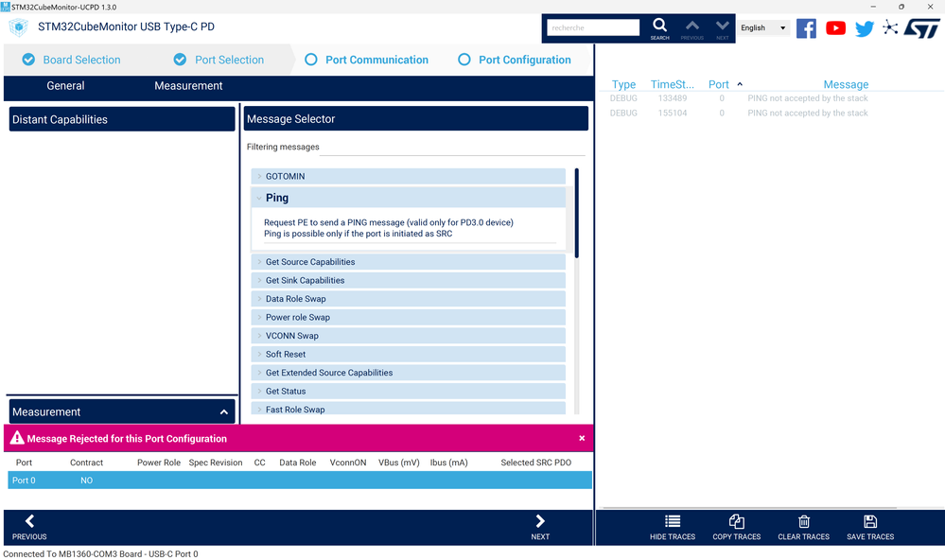Go to previous step with left chevron

click(x=29, y=521)
